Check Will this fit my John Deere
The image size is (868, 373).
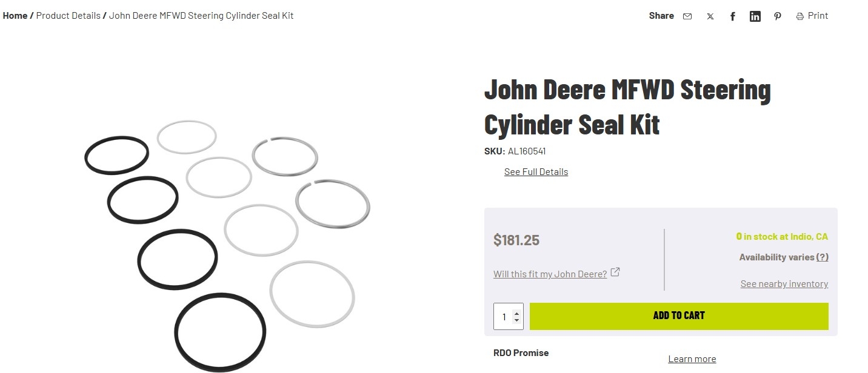tap(550, 274)
